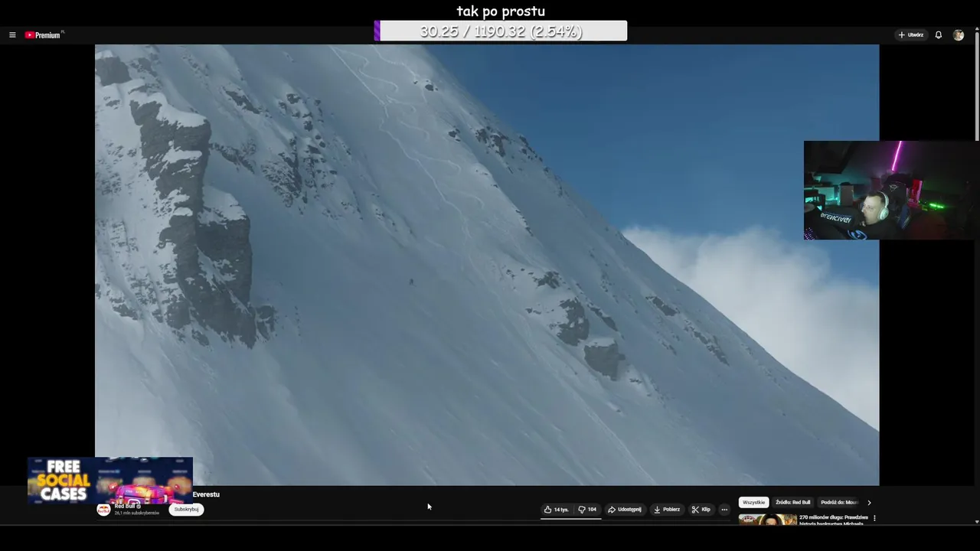
Task: Click the Udostępnij share button
Action: tap(625, 510)
